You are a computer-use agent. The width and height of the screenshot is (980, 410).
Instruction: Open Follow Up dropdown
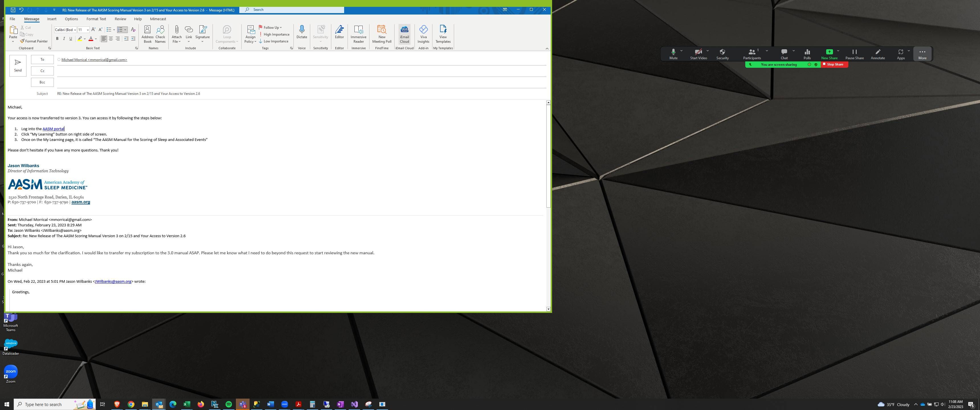[x=270, y=27]
